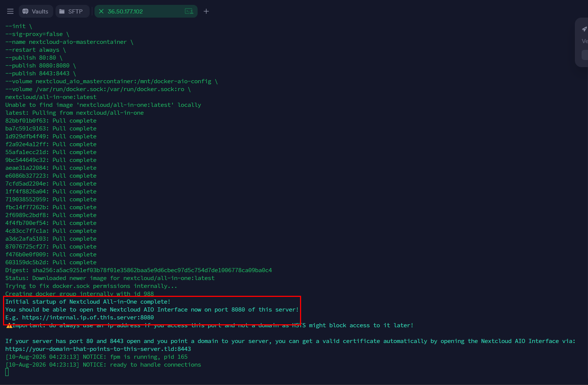Click the 603159dc5b2d Pull complete line
Screen dimensions: 588x385
[51, 262]
